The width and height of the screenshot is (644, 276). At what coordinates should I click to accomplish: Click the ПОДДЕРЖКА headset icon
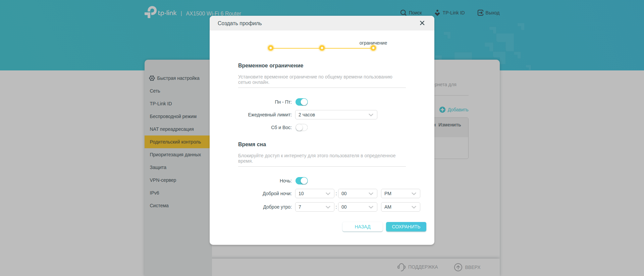(401, 267)
